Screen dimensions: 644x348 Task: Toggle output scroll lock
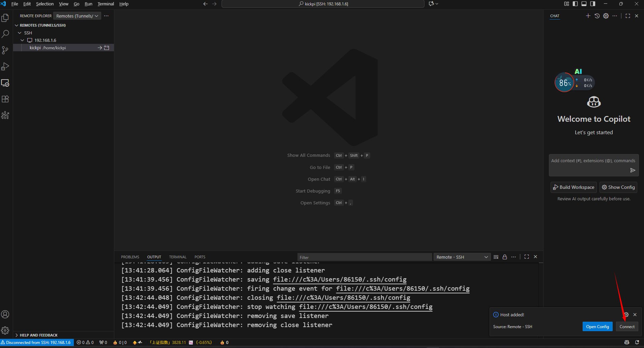click(505, 257)
